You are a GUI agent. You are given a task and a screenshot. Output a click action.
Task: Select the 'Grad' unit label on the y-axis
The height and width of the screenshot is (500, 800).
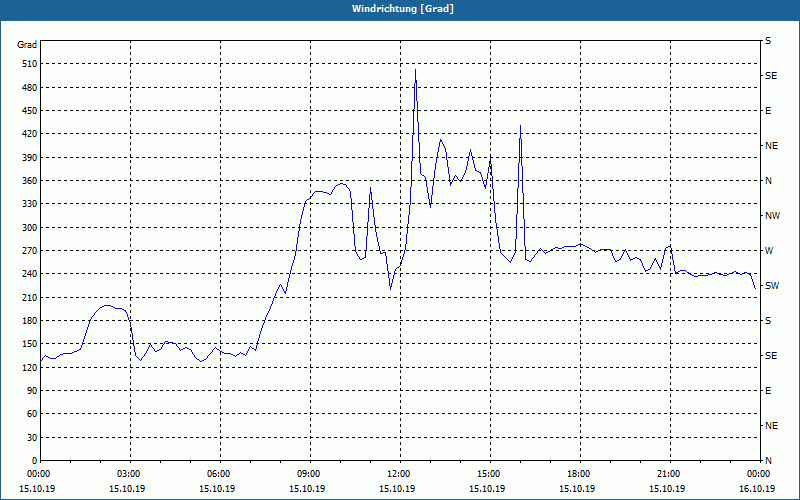click(x=27, y=45)
